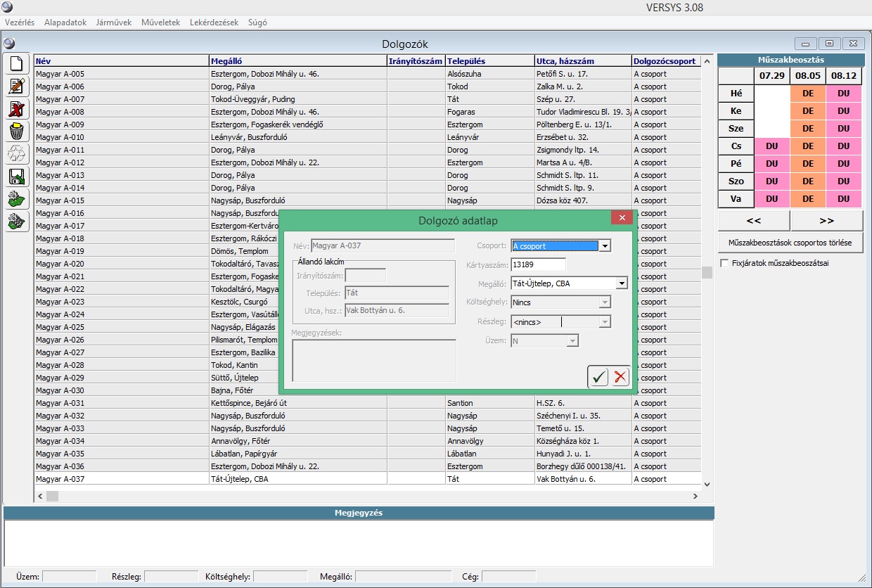This screenshot has width=872, height=588.
Task: Restore the Dolgozók child window
Action: pyautogui.click(x=830, y=43)
